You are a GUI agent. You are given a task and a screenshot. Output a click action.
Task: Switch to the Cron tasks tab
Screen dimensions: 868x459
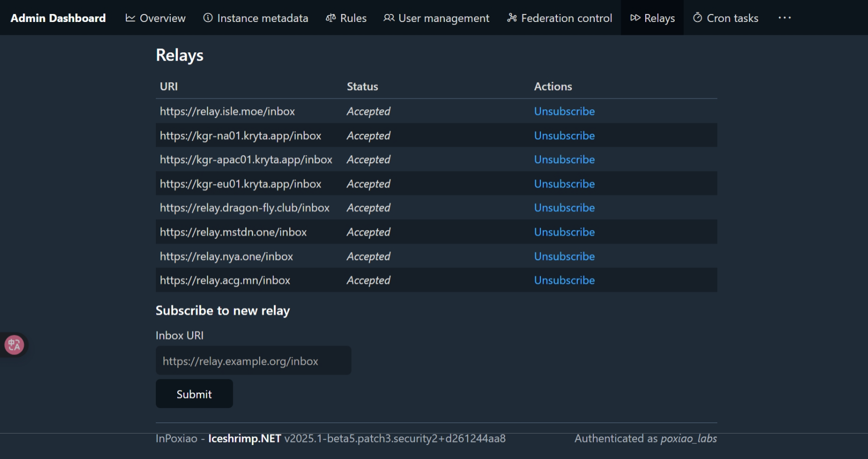point(732,18)
